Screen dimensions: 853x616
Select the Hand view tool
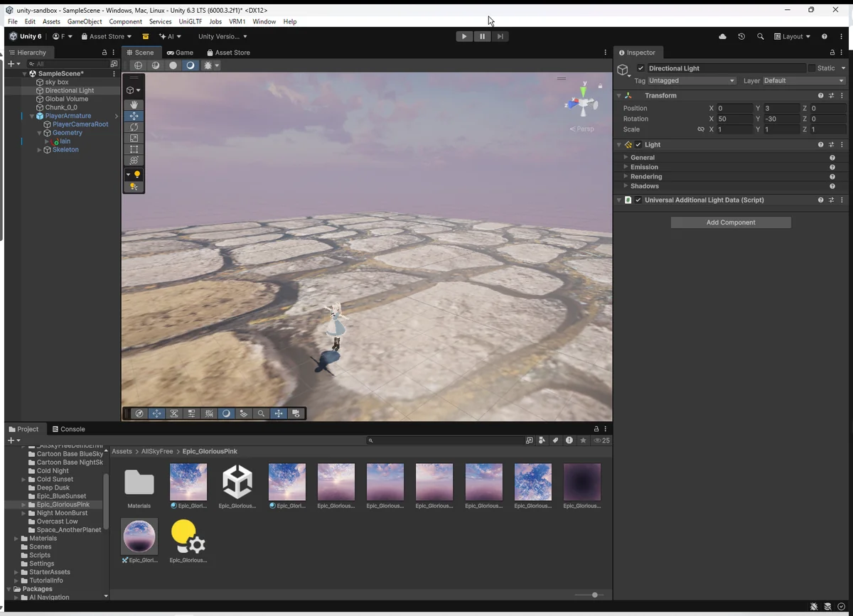pos(134,104)
